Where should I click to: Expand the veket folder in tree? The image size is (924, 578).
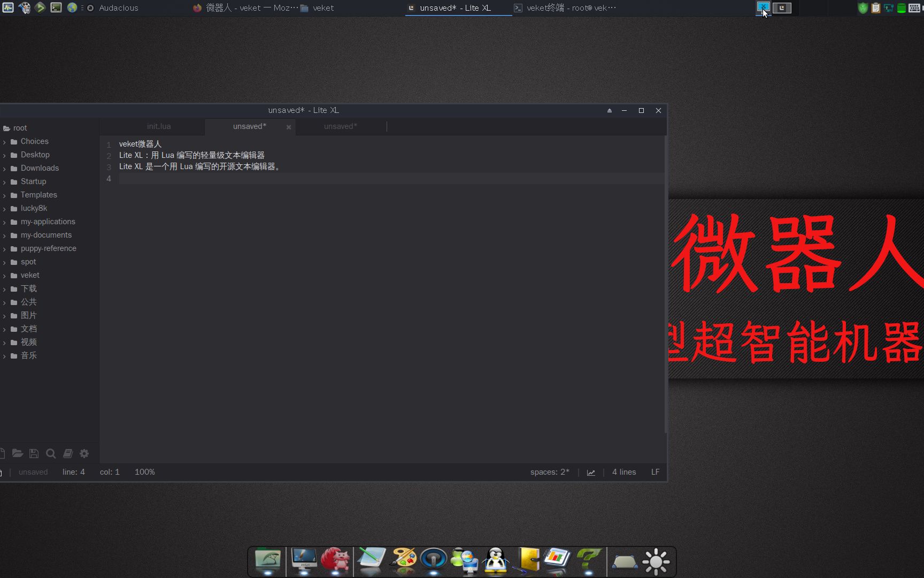pyautogui.click(x=4, y=276)
